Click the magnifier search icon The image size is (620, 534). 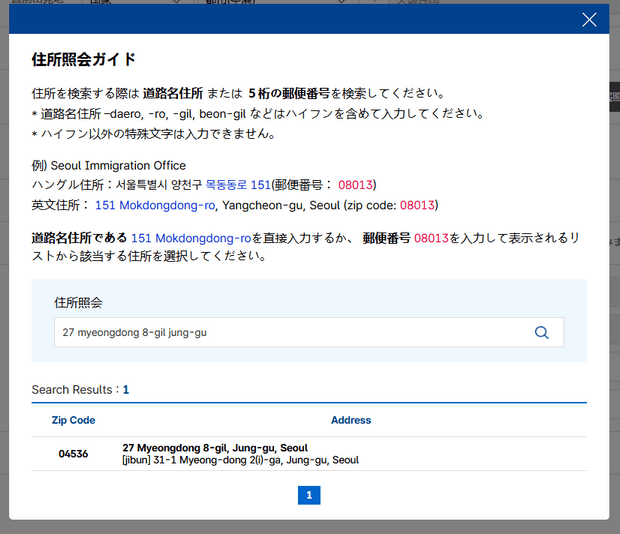coord(542,333)
